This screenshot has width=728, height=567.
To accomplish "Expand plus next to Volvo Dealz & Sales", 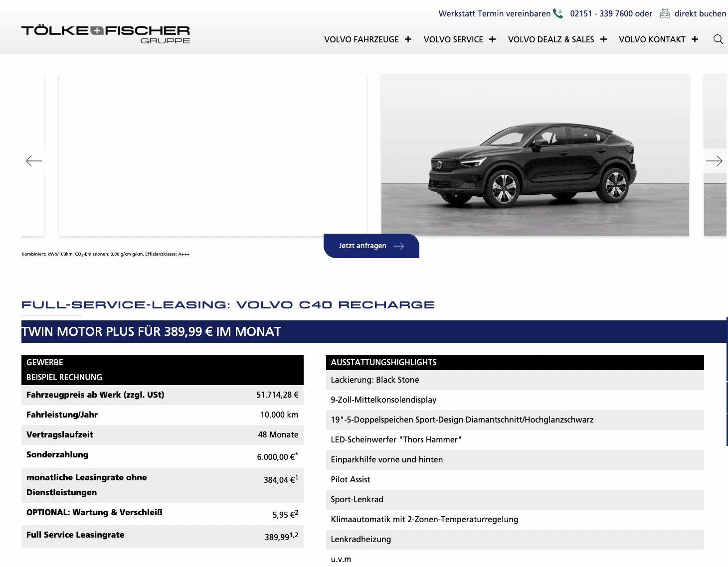I will coord(603,39).
